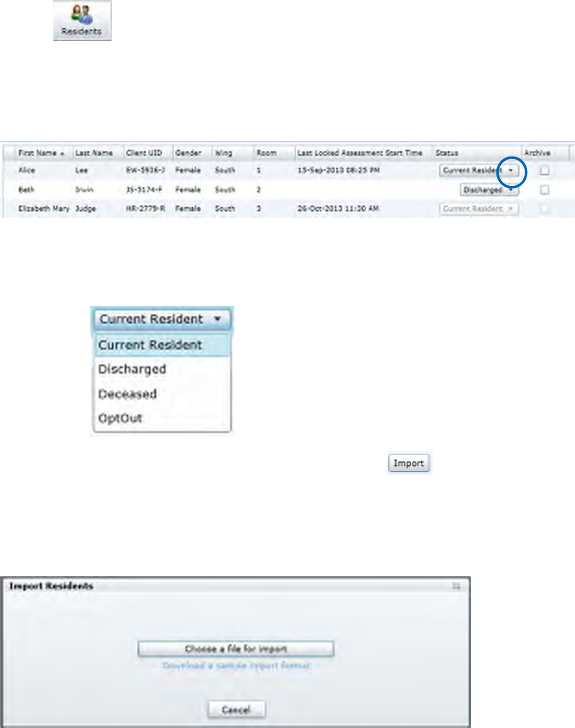The width and height of the screenshot is (575, 728).
Task: Select the first name cell Beth
Action: coord(26,190)
